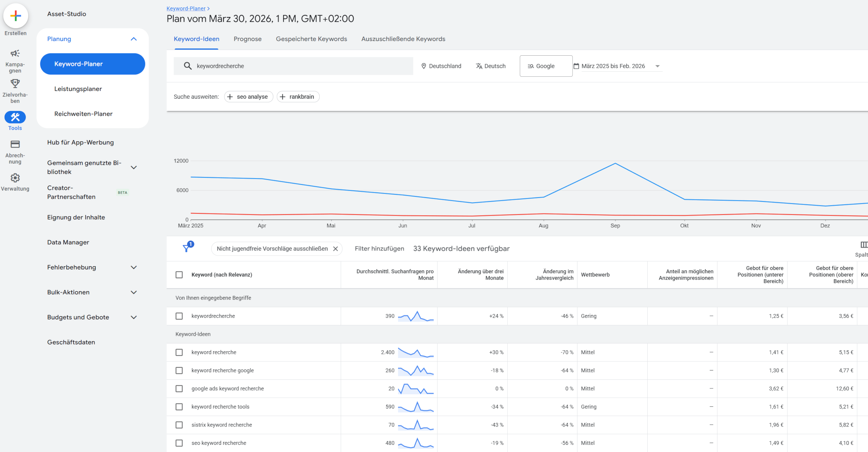
Task: Select all keywords via header checkbox
Action: tap(179, 275)
